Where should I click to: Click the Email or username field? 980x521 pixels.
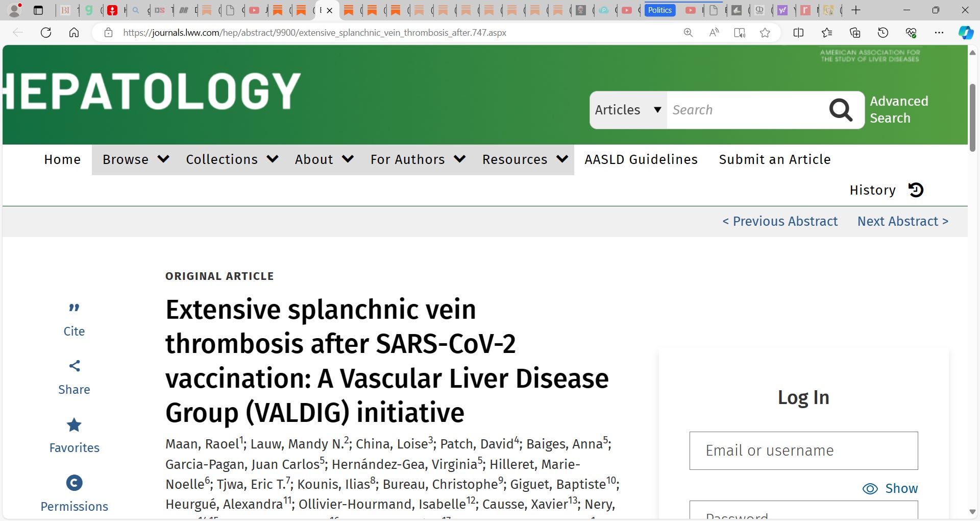pos(803,451)
